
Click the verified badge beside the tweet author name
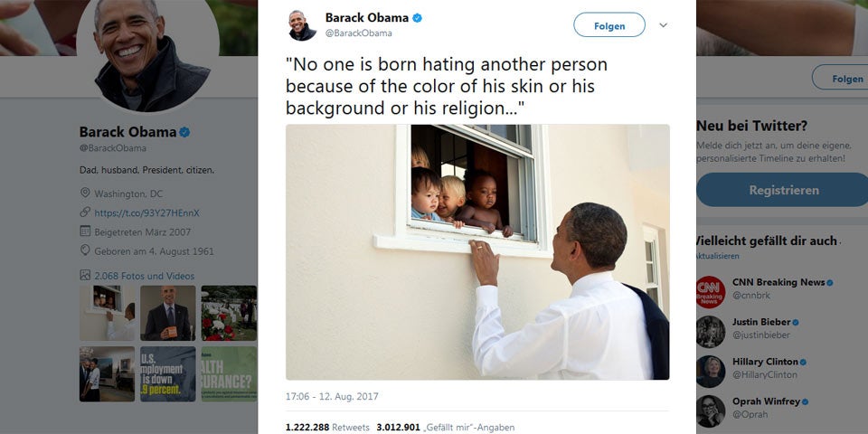tap(418, 18)
